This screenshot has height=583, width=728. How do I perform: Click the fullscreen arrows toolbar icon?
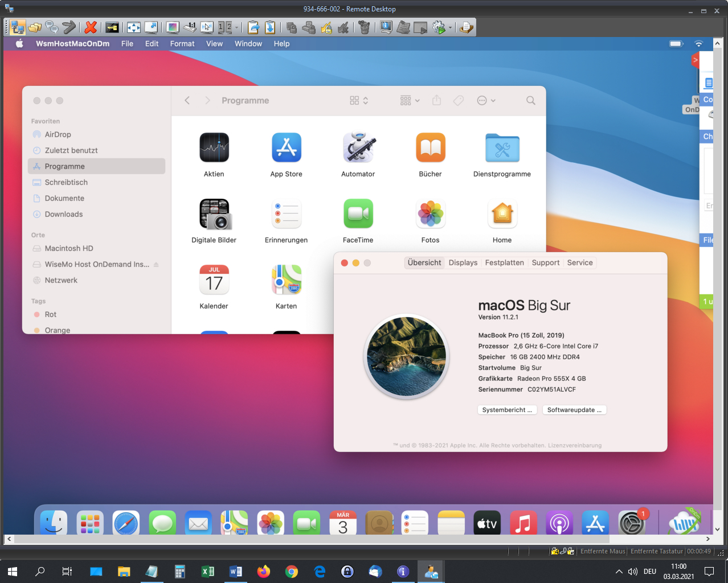pyautogui.click(x=133, y=27)
